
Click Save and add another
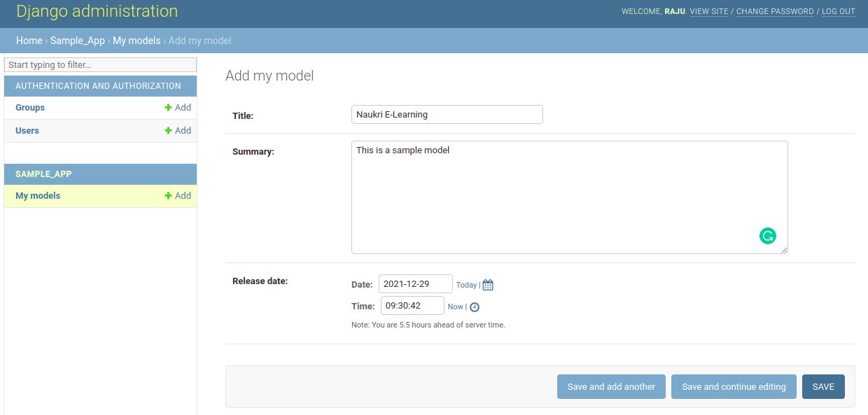pyautogui.click(x=611, y=386)
